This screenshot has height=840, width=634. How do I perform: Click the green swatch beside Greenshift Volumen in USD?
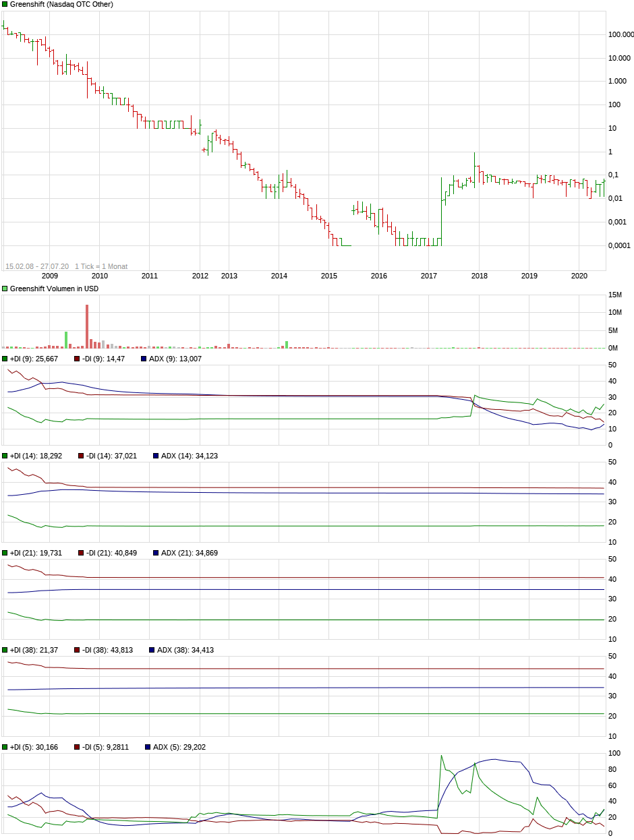point(5,289)
